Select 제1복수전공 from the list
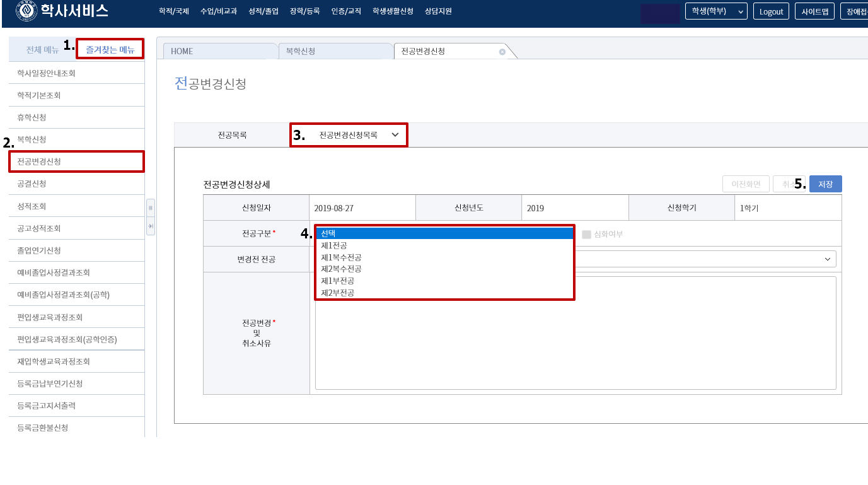The height and width of the screenshot is (485, 868). click(x=341, y=257)
